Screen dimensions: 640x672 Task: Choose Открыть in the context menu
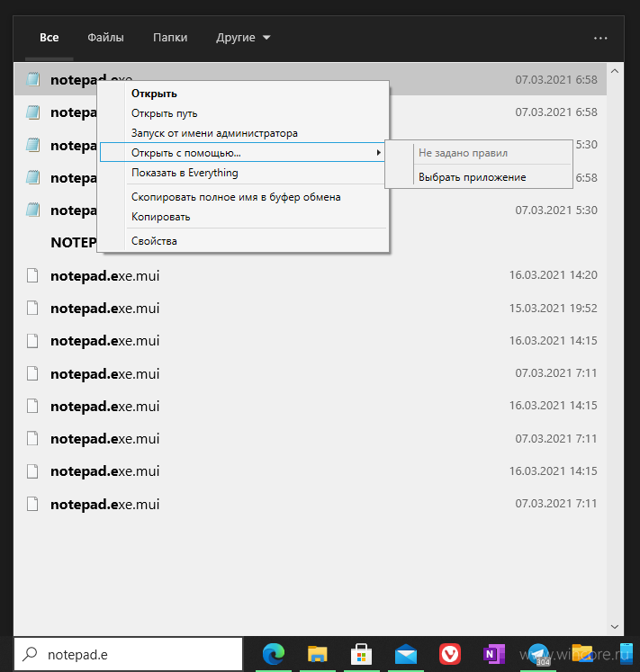coord(154,94)
